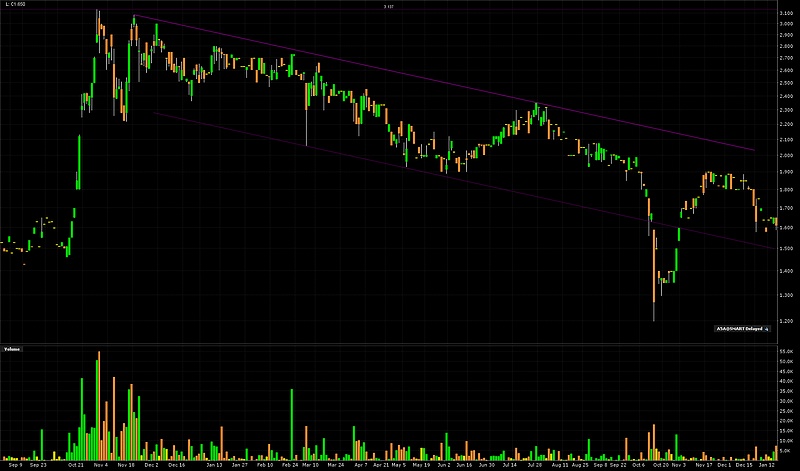This screenshot has height=471, width=800.
Task: Click the Jun 2 date label
Action: click(444, 465)
